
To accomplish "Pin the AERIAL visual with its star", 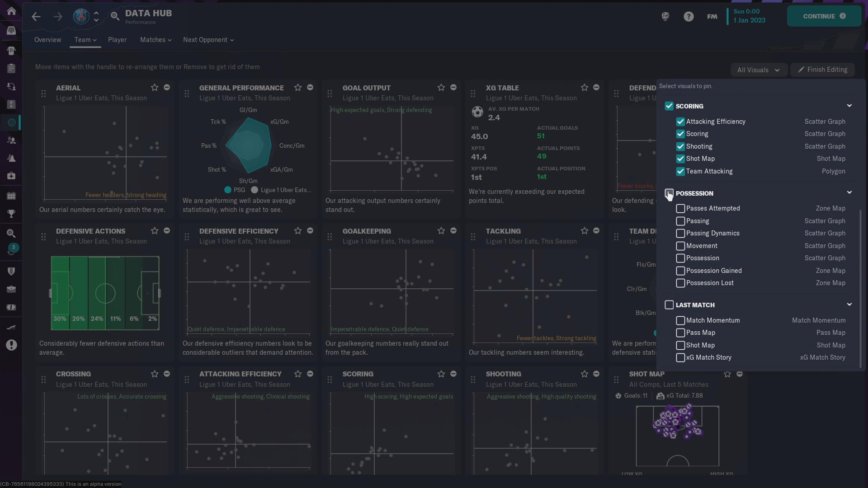I will pos(155,88).
